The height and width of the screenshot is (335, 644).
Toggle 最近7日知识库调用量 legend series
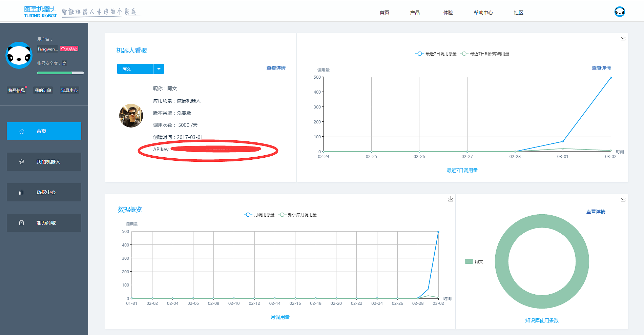click(485, 54)
